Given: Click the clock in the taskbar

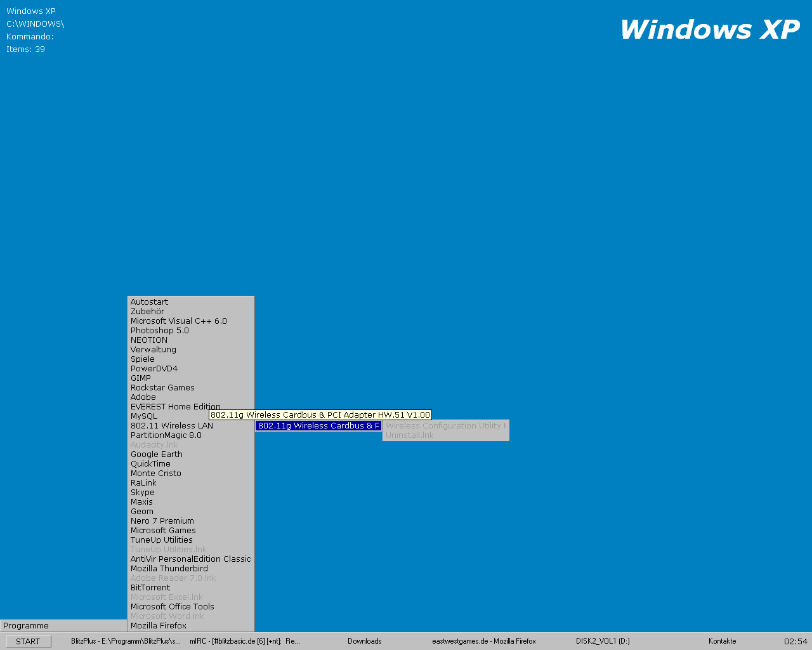Looking at the screenshot, I should pos(796,641).
